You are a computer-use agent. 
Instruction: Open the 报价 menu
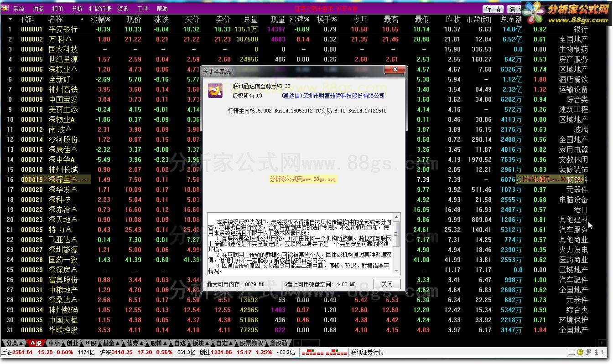pyautogui.click(x=58, y=9)
